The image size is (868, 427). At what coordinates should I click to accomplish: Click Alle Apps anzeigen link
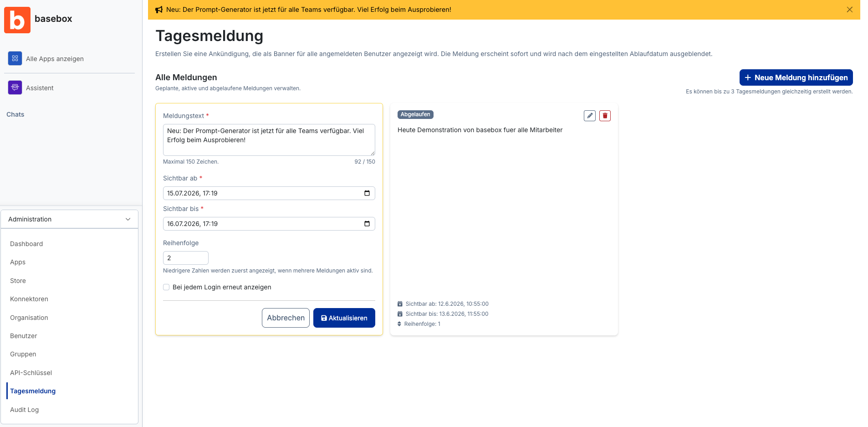[x=55, y=59]
